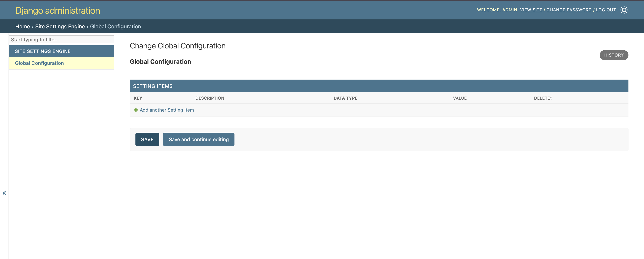Image resolution: width=644 pixels, height=259 pixels.
Task: Collapse the sidebar with the double-chevron
Action: (4, 193)
